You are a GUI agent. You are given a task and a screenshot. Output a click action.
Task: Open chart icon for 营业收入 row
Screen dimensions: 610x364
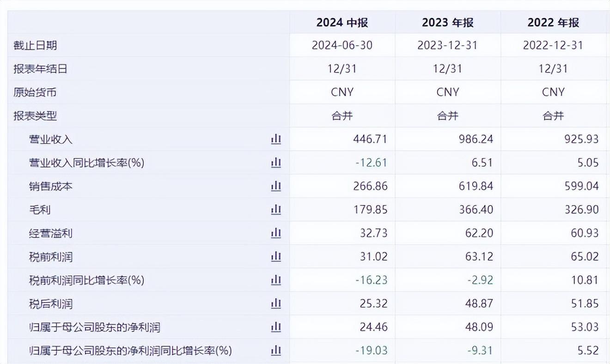click(276, 139)
